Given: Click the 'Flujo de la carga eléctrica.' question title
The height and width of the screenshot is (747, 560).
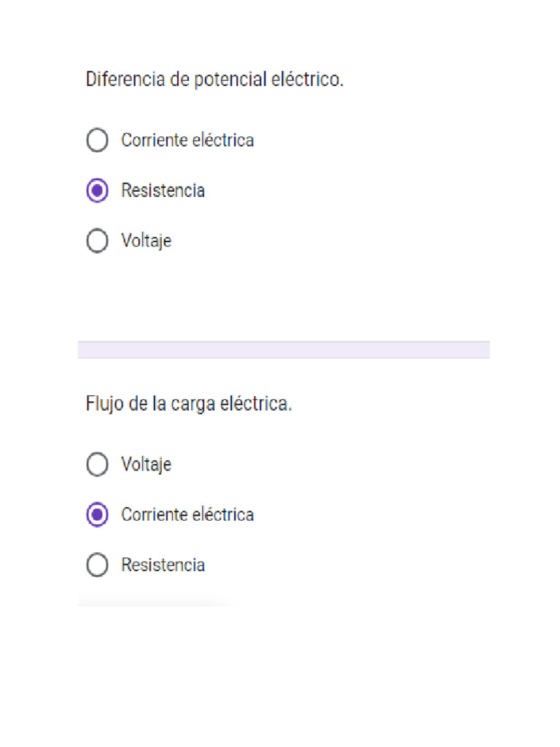Looking at the screenshot, I should (189, 404).
